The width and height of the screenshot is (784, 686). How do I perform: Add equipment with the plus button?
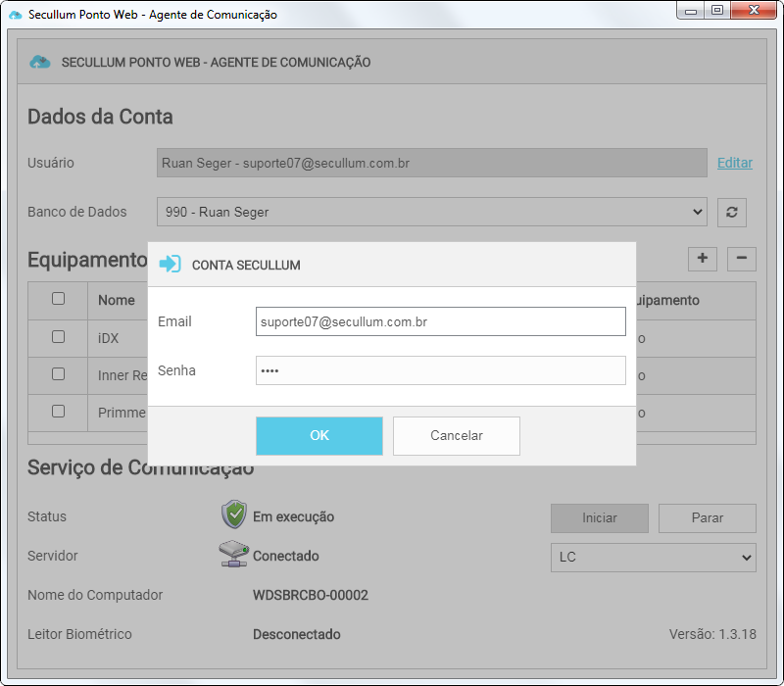[702, 259]
